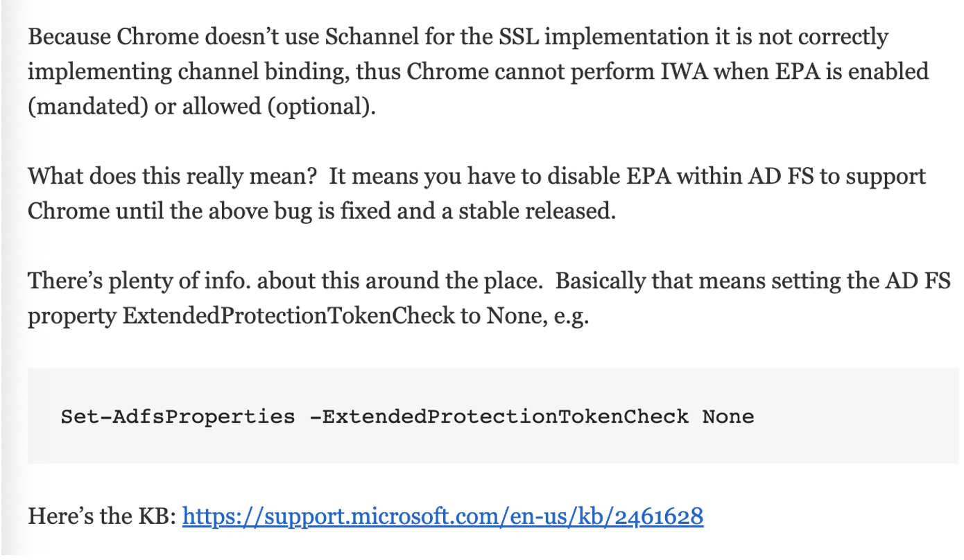This screenshot has width=964, height=560.
Task: Click the "Here's the KB:" label text
Action: click(x=102, y=516)
